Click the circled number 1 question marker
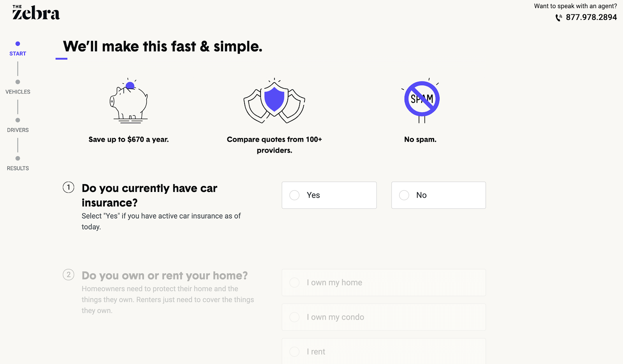623x364 pixels. pyautogui.click(x=69, y=187)
